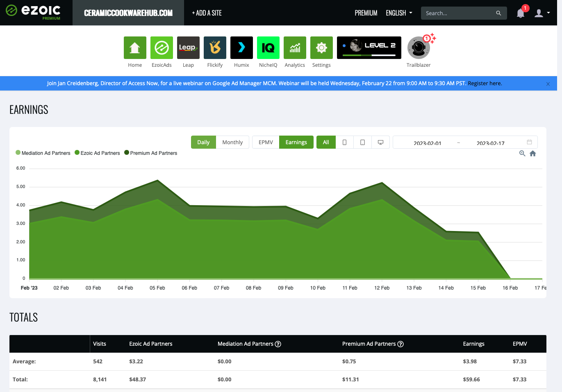Image resolution: width=562 pixels, height=392 pixels.
Task: Open the Leap tool icon
Action: pos(188,48)
